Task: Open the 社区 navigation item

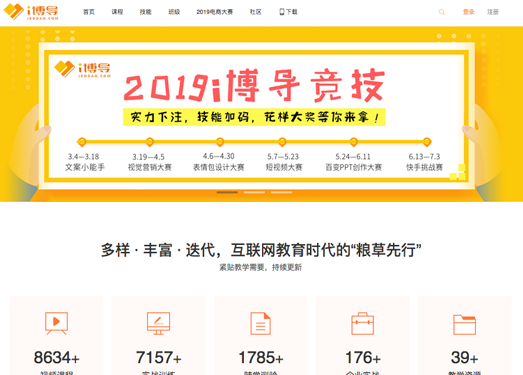Action: (255, 12)
